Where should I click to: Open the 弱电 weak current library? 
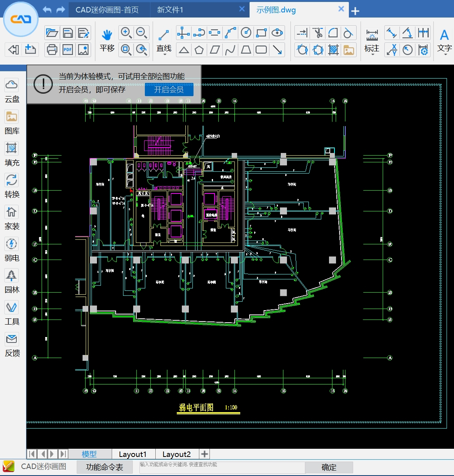(11, 248)
